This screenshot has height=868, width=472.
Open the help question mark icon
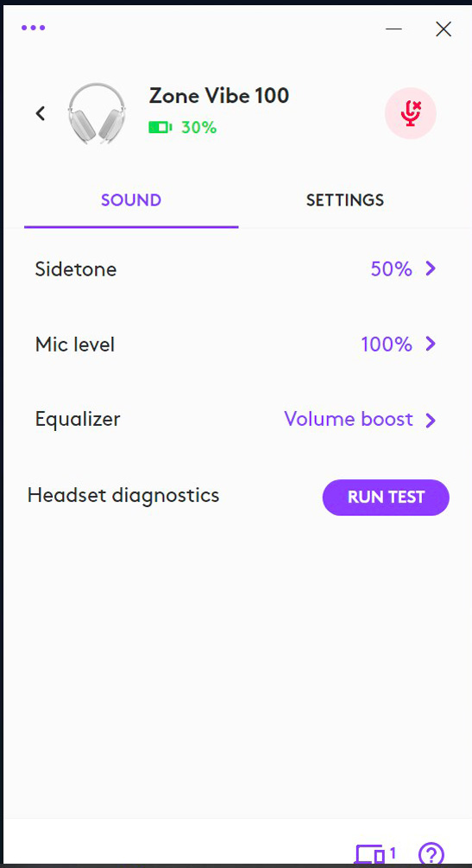[431, 854]
